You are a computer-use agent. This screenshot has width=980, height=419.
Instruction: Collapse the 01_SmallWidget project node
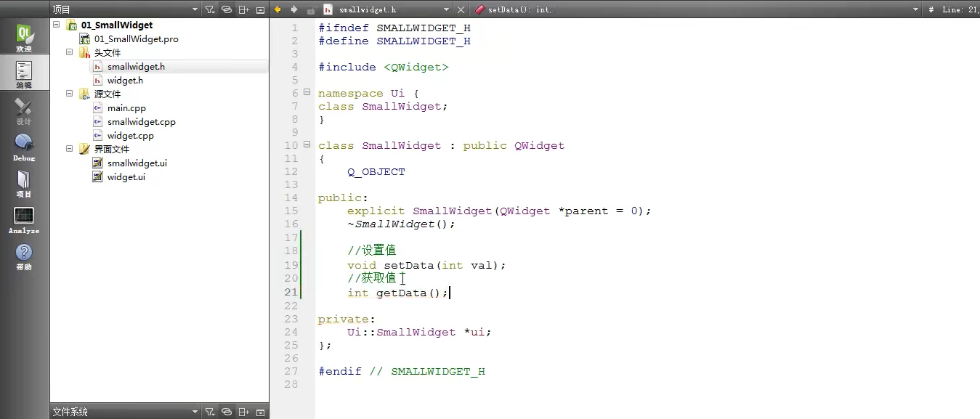[57, 25]
